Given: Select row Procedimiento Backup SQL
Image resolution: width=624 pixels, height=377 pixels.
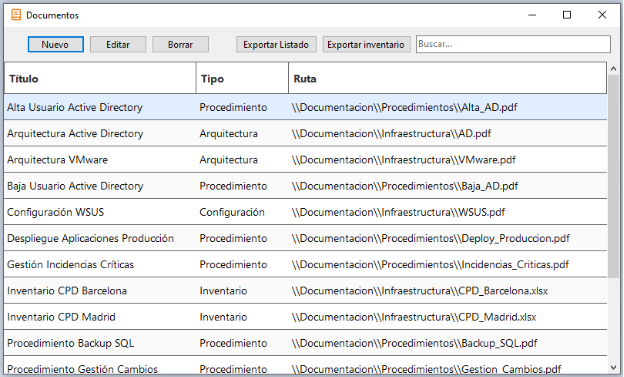Looking at the screenshot, I should 306,343.
